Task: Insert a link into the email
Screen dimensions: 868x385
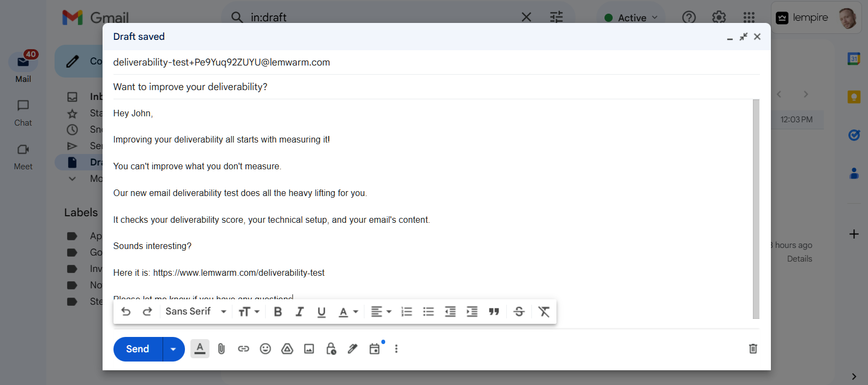Action: (243, 348)
